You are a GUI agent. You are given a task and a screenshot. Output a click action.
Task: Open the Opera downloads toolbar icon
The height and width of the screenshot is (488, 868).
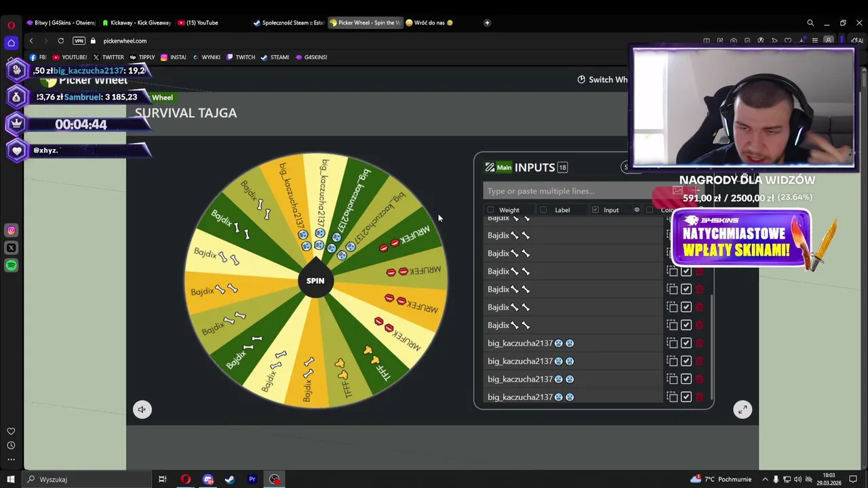point(802,41)
